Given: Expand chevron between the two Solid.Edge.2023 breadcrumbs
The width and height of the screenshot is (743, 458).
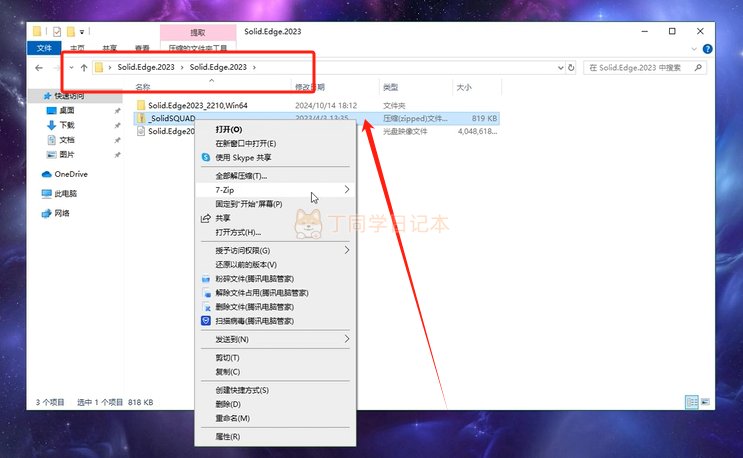Looking at the screenshot, I should pos(182,67).
